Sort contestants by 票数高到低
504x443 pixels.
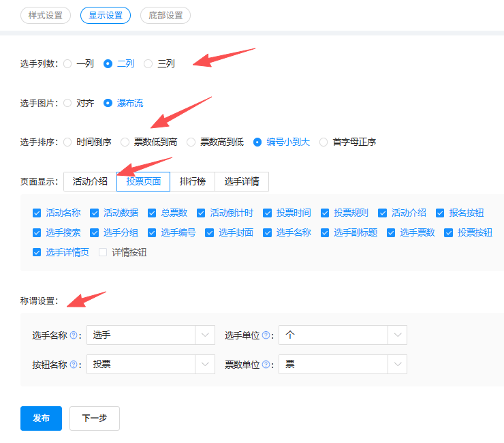coord(191,142)
